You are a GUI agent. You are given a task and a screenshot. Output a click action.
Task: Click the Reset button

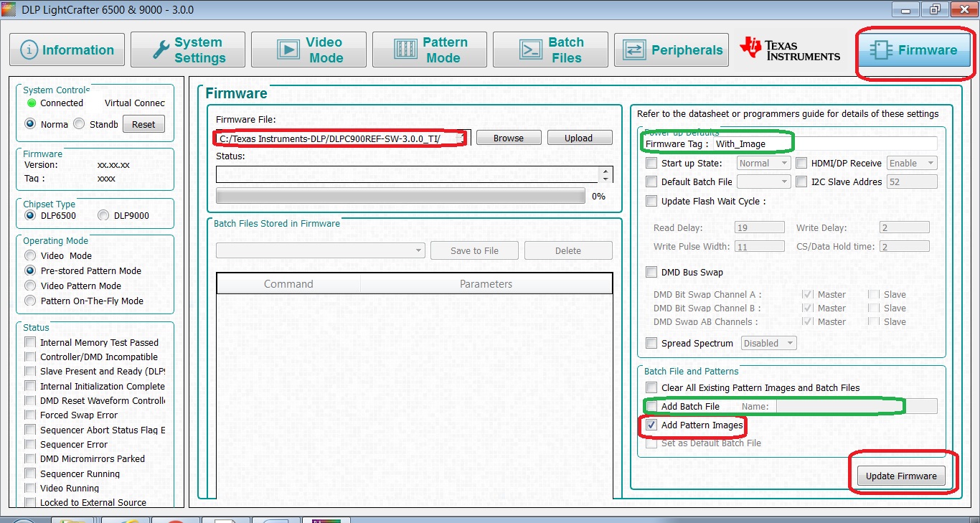coord(143,124)
